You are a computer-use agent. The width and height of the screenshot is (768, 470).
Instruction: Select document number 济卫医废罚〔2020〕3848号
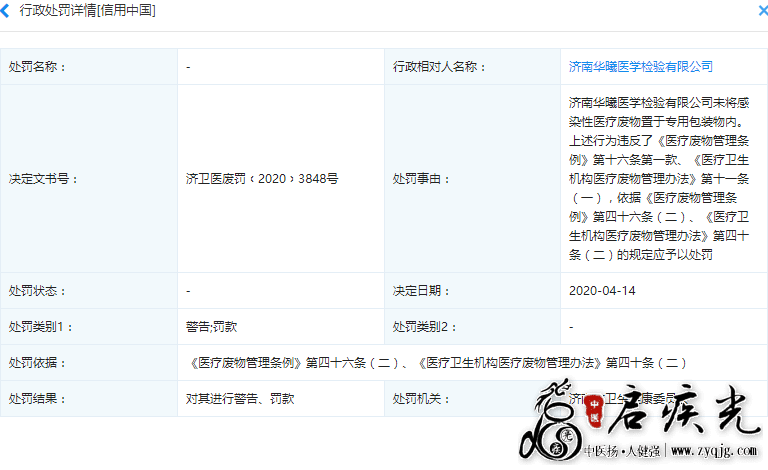click(x=262, y=179)
